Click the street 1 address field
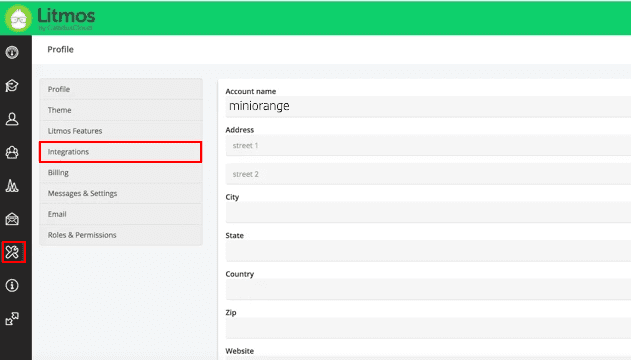The height and width of the screenshot is (360, 631). (x=428, y=146)
